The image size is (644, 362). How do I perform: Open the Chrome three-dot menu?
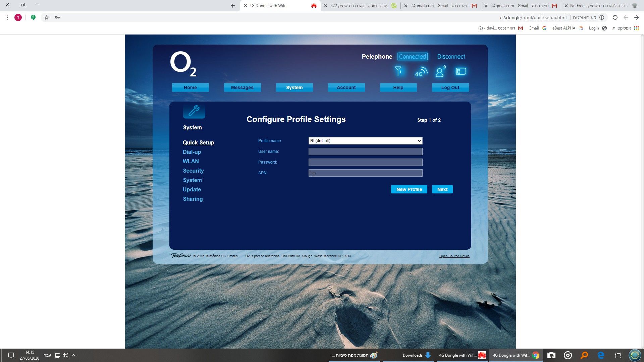[x=7, y=17]
